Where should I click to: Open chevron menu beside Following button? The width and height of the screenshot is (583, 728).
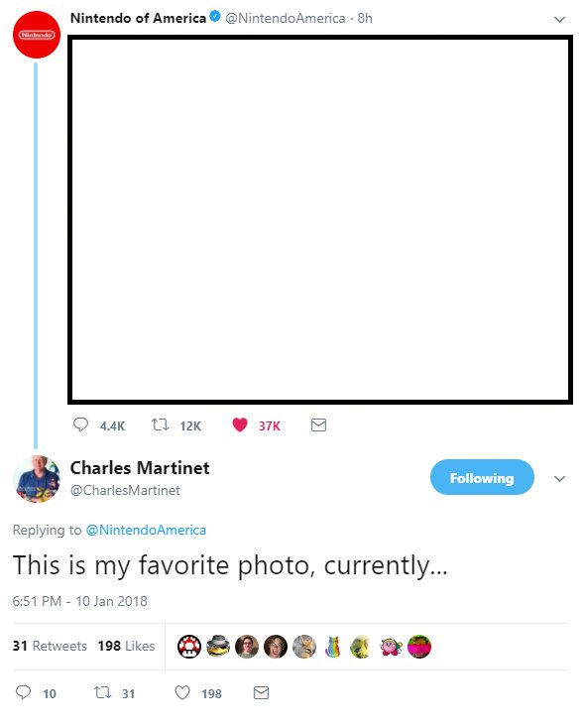[x=559, y=479]
